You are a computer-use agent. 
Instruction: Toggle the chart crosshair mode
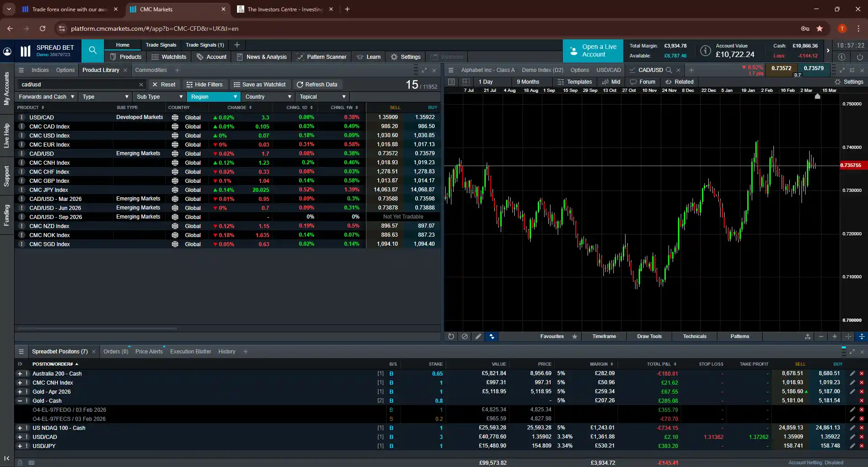tap(848, 336)
